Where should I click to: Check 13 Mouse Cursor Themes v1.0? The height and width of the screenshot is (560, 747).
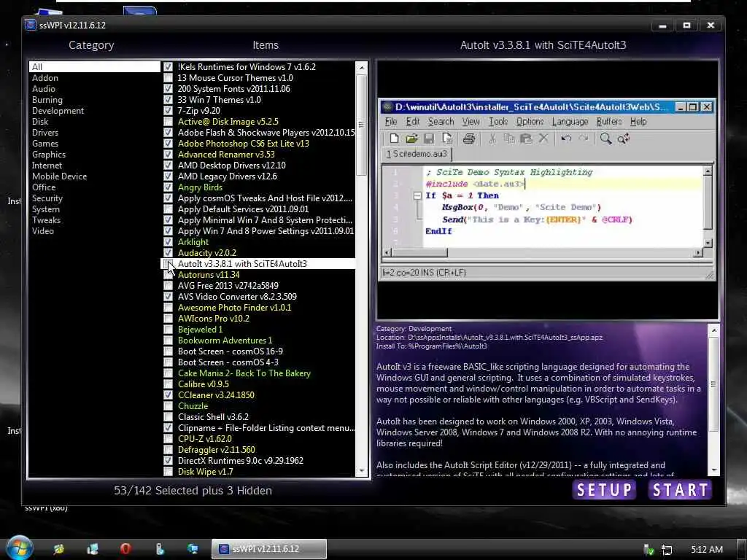169,77
